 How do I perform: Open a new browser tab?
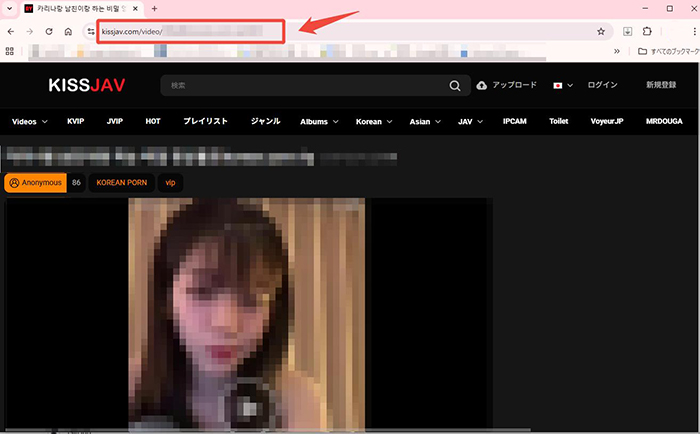(154, 8)
